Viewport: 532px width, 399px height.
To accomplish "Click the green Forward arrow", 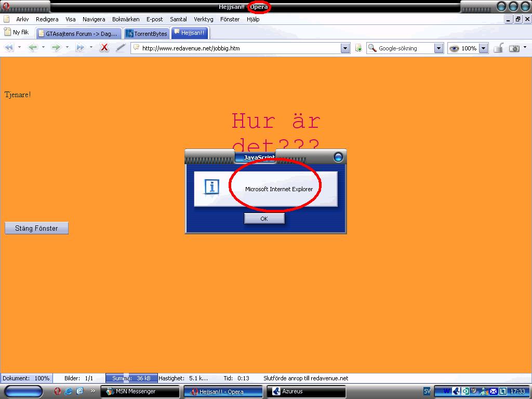I will point(56,48).
